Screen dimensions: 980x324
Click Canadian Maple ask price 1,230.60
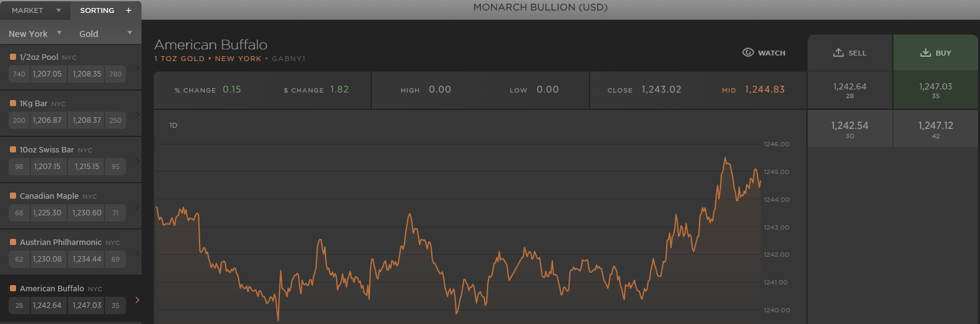(87, 213)
